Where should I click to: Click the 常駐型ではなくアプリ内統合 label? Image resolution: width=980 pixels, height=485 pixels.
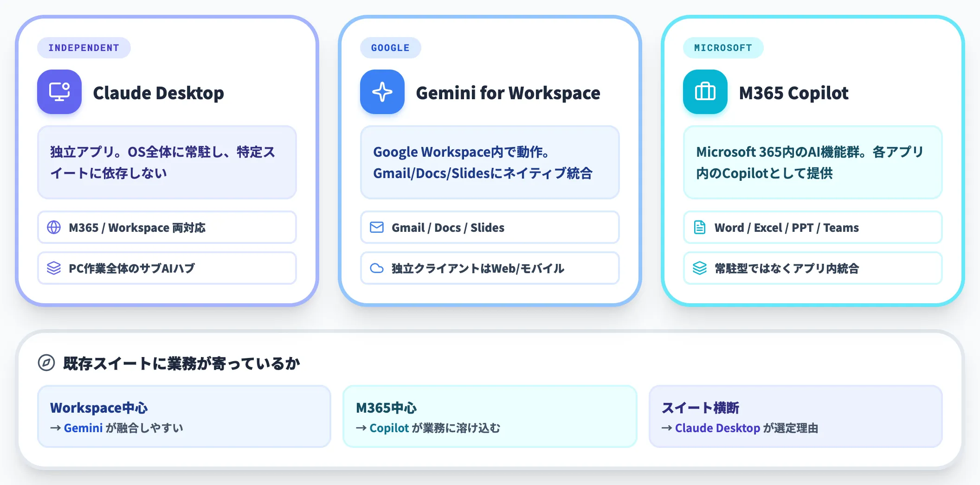click(x=787, y=268)
